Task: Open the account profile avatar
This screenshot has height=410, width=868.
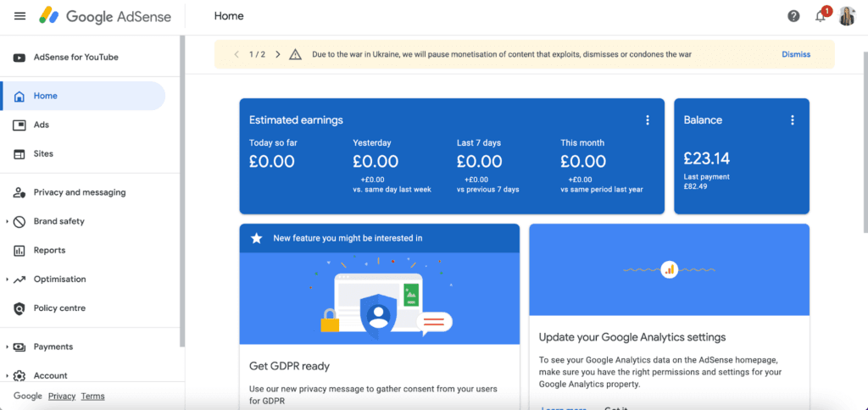Action: click(848, 16)
